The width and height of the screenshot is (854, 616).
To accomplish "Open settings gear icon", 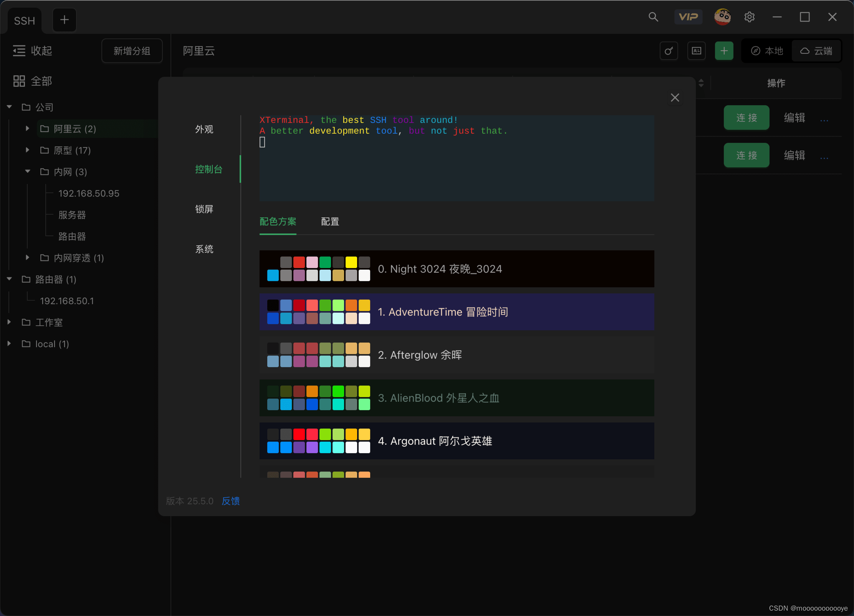I will click(x=749, y=17).
